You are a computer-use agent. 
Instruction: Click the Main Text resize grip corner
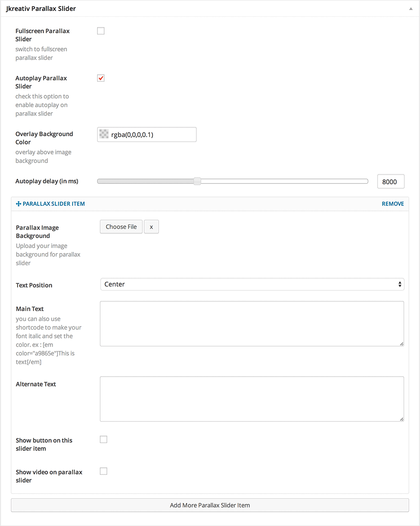point(401,344)
